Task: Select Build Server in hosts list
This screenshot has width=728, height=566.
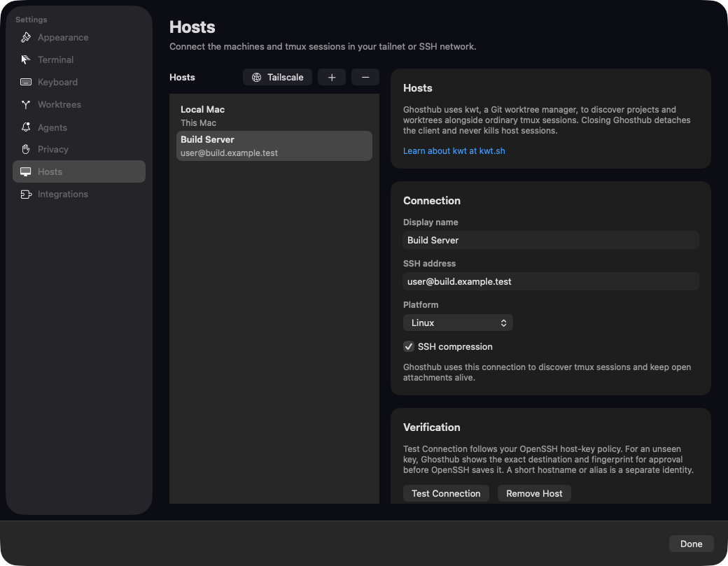Action: 274,146
